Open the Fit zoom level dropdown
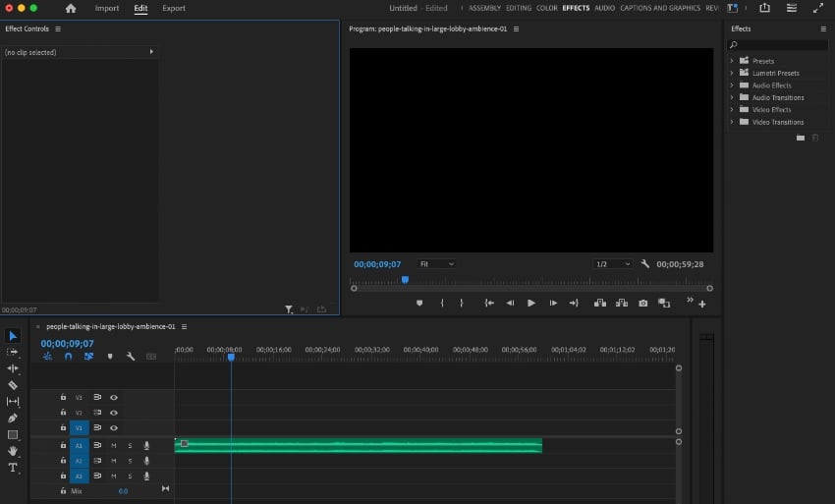Image resolution: width=835 pixels, height=504 pixels. [x=436, y=263]
